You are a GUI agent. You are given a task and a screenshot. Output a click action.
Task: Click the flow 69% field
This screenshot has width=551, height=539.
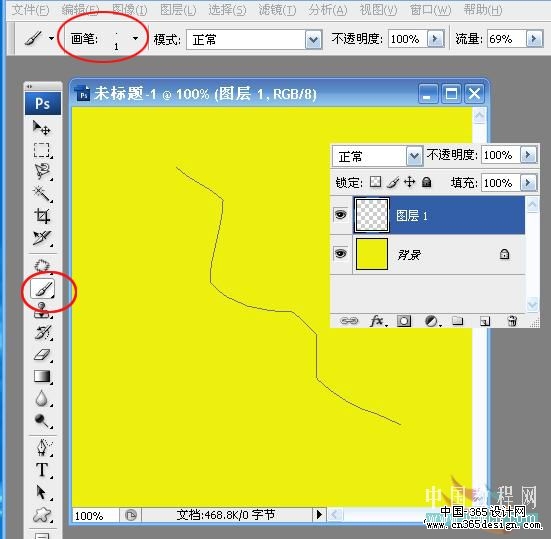click(506, 39)
